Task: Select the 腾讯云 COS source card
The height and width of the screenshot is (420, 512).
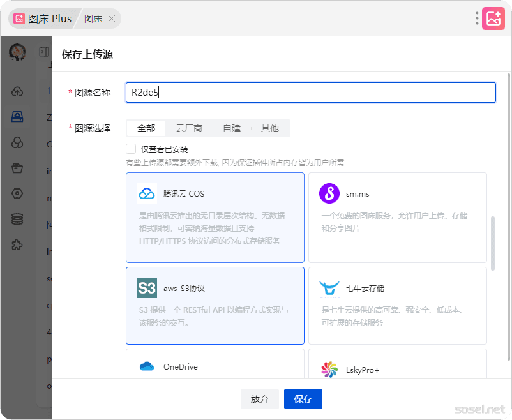Action: [215, 218]
